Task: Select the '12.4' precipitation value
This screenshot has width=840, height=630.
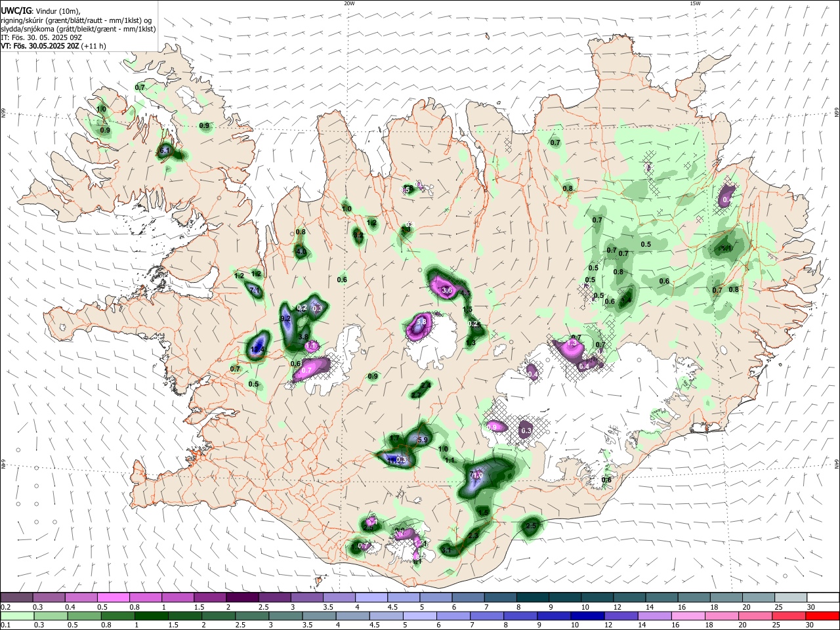Action: pos(257,349)
